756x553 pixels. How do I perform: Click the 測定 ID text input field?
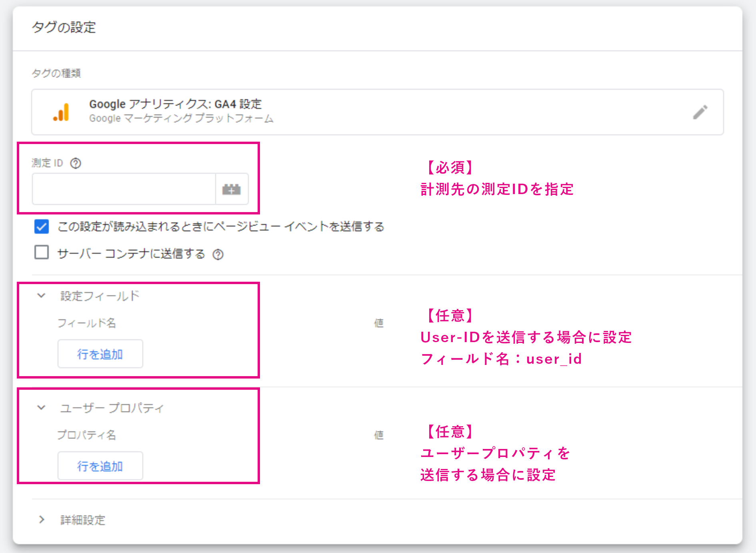[124, 189]
